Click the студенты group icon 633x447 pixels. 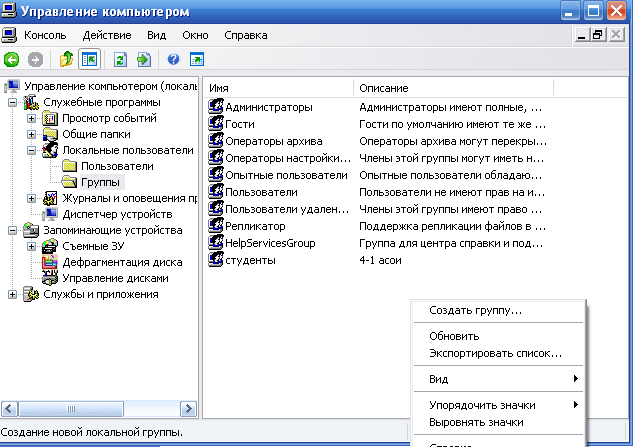(x=216, y=260)
